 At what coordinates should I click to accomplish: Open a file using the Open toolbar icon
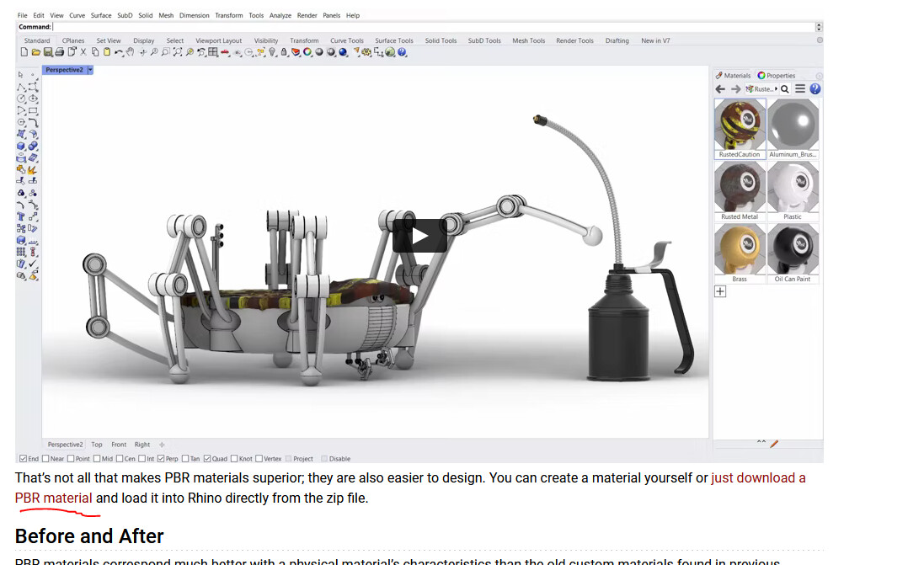pos(35,52)
